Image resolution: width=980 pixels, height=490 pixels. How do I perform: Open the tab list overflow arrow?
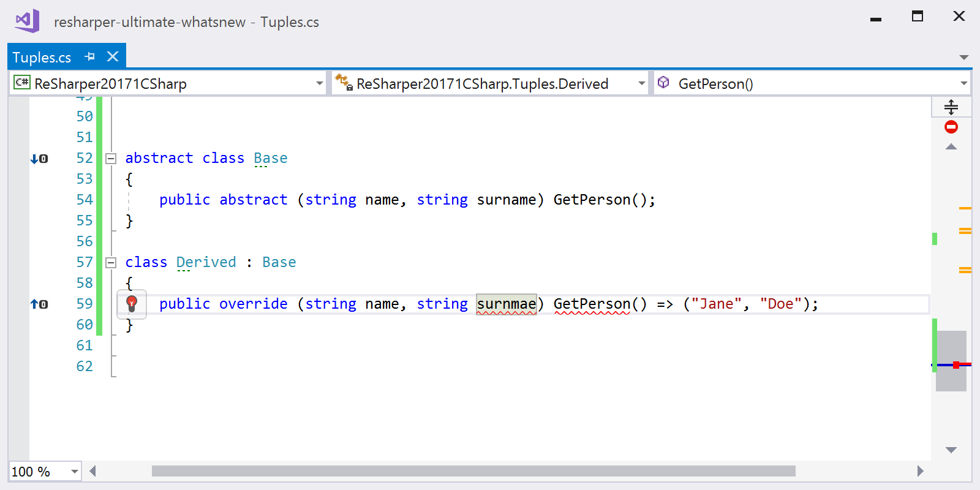pyautogui.click(x=964, y=58)
